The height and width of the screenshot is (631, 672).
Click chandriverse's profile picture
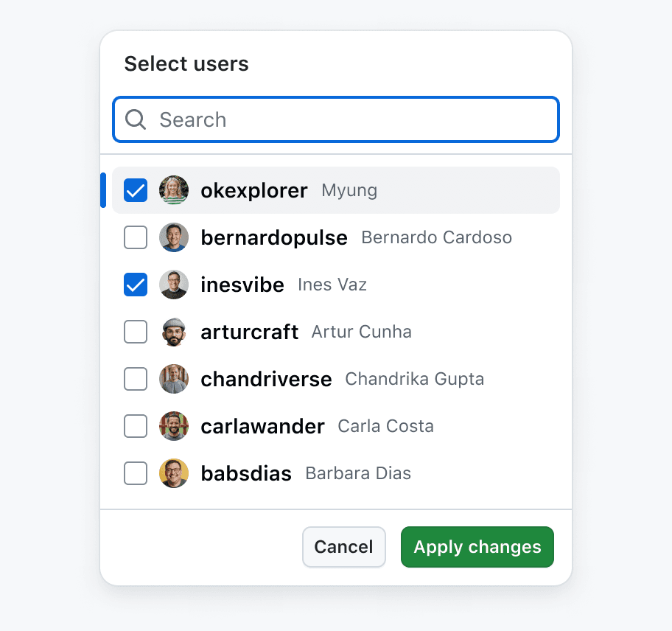pos(174,379)
